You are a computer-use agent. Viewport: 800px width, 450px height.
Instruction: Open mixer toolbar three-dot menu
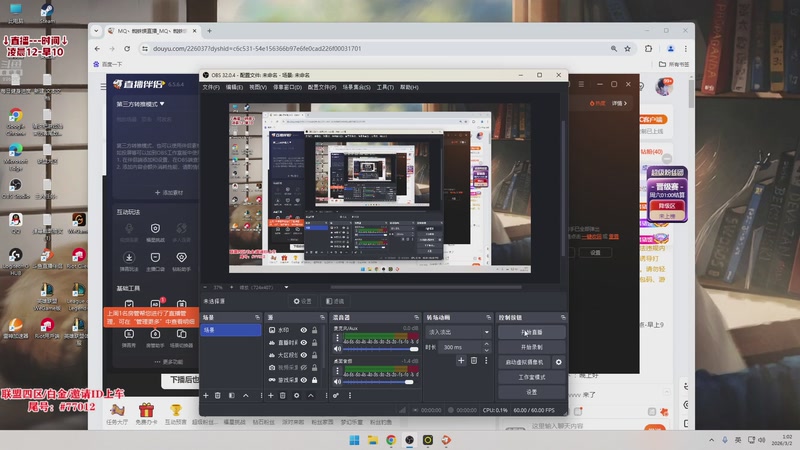click(349, 395)
